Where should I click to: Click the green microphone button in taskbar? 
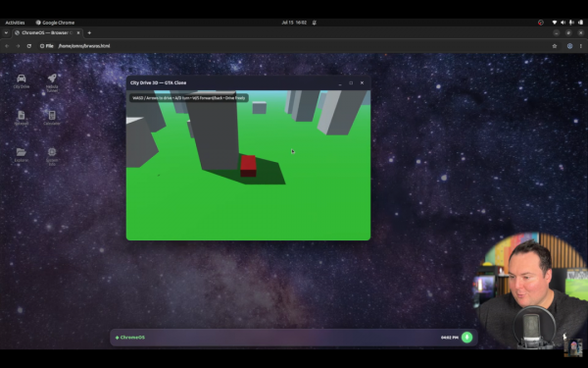tap(466, 338)
